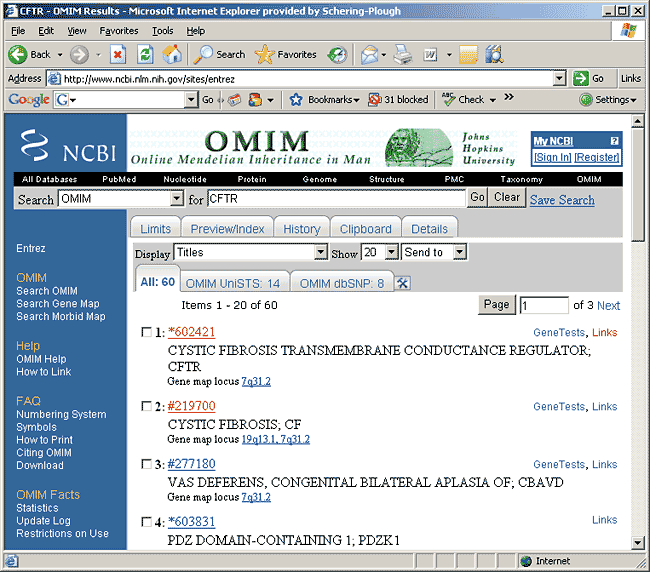Open the Send to dropdown

[459, 252]
